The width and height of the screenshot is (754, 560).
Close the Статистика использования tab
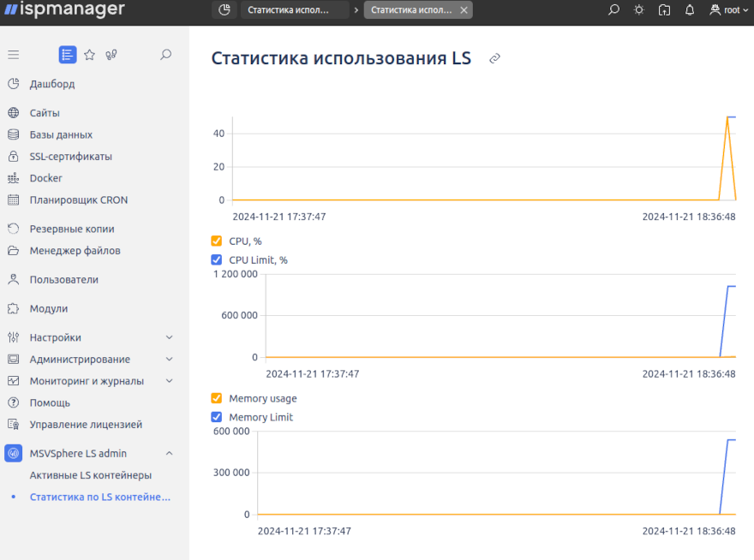click(x=464, y=10)
